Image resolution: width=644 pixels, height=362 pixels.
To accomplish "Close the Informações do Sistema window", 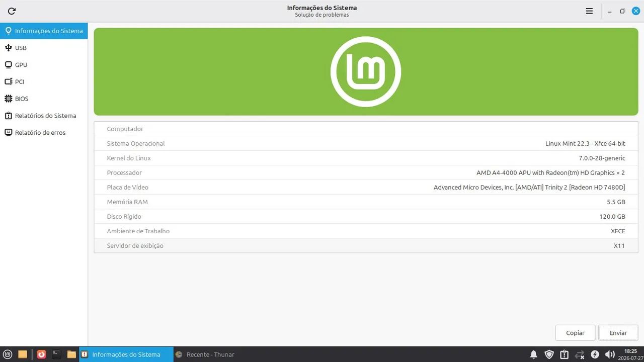I will (x=636, y=11).
